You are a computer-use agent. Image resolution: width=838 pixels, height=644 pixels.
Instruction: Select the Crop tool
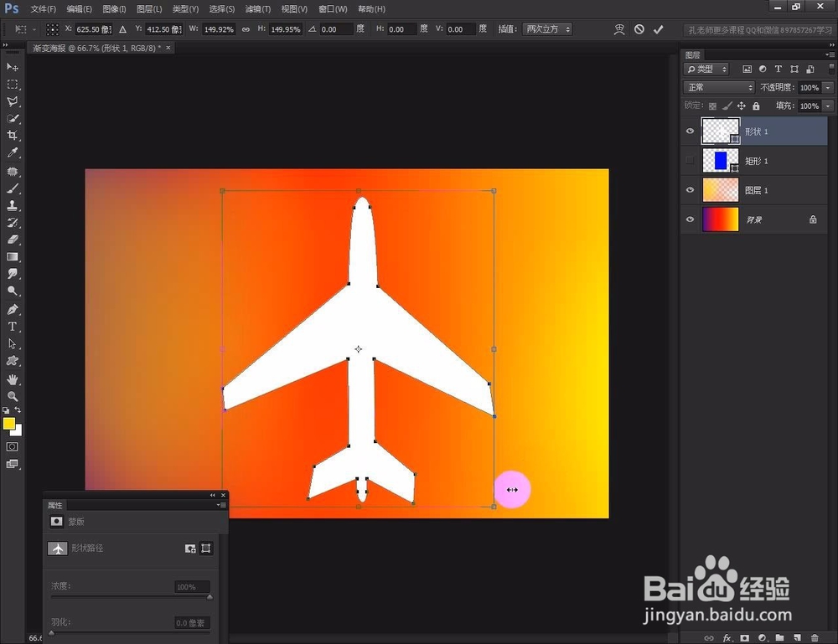(12, 136)
